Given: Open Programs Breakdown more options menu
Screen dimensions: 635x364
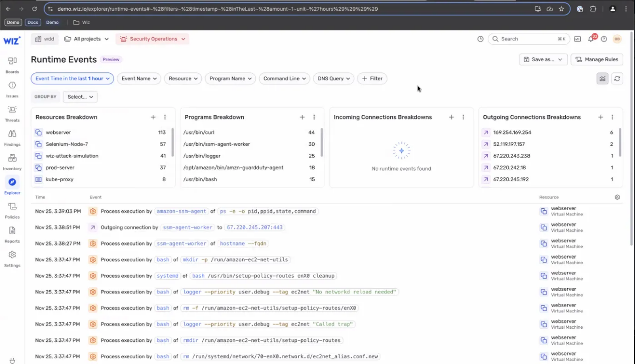Looking at the screenshot, I should pos(314,117).
